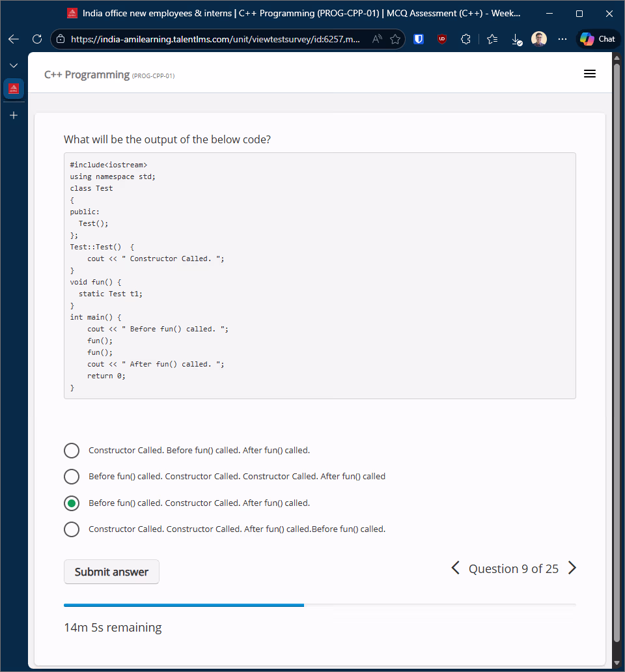This screenshot has height=672, width=625.
Task: Open the Favorites list icon
Action: point(493,39)
